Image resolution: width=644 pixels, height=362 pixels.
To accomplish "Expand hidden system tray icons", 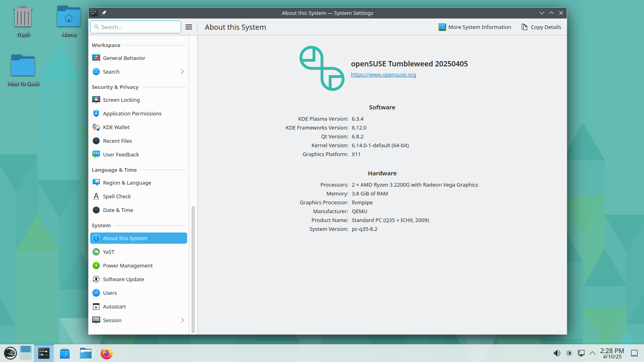I will (x=592, y=353).
